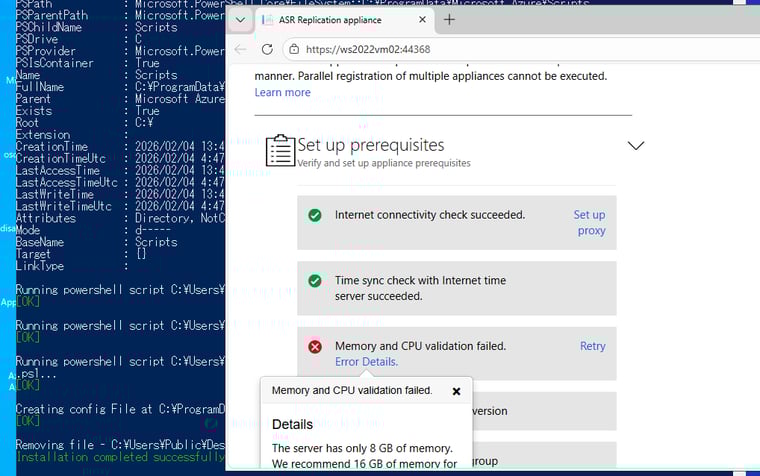The width and height of the screenshot is (760, 476).
Task: Click the prerequisites clipboard icon
Action: pyautogui.click(x=280, y=151)
